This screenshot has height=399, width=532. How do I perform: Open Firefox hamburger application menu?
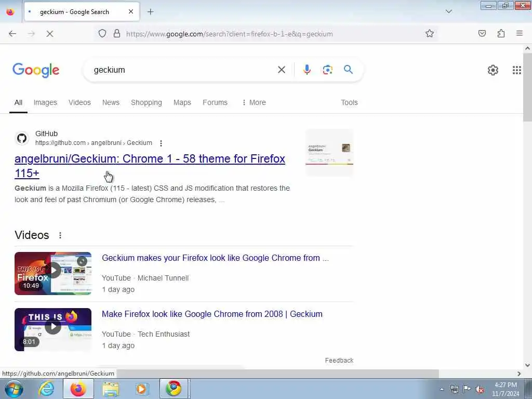[x=519, y=33]
